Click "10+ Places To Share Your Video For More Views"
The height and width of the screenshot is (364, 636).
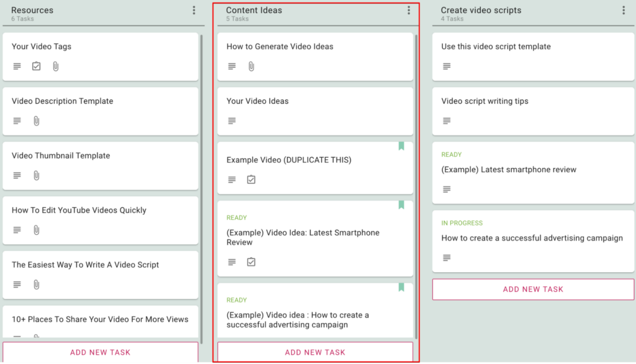pos(100,319)
